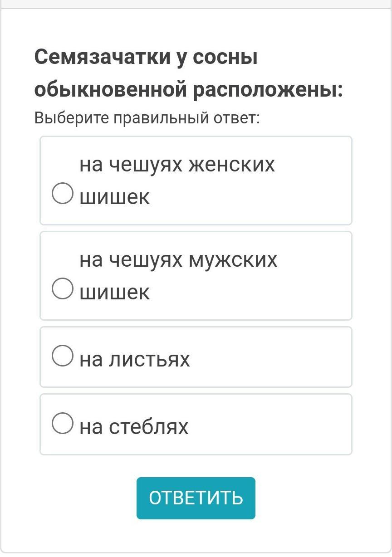Viewport: 392px width, 557px height.
Task: Click the heading word "расположены:"
Action: point(268,90)
